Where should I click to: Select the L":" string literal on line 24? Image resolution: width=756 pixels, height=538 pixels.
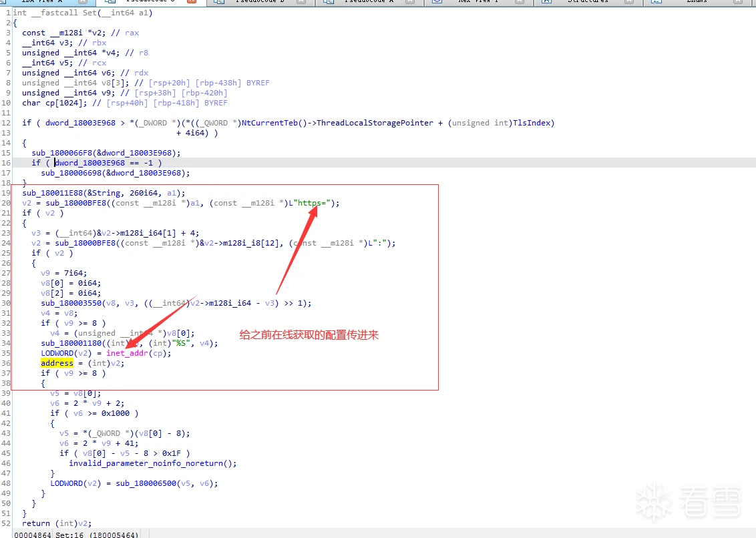tap(377, 243)
